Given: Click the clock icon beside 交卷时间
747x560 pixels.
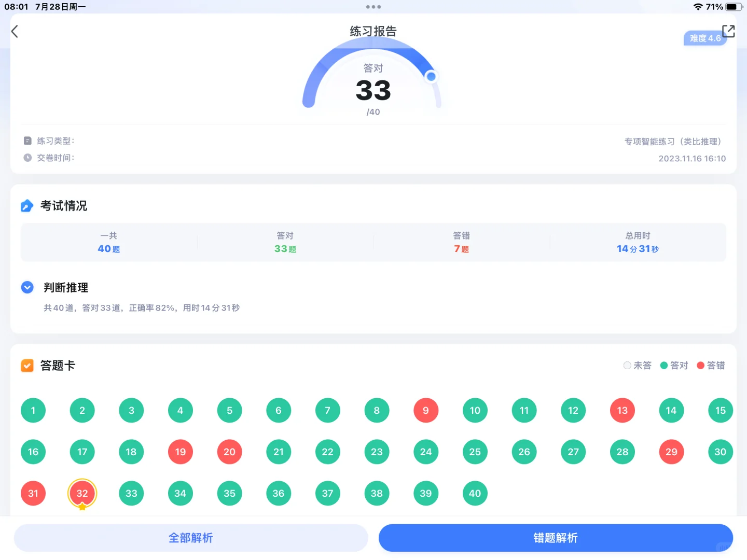Looking at the screenshot, I should [27, 157].
